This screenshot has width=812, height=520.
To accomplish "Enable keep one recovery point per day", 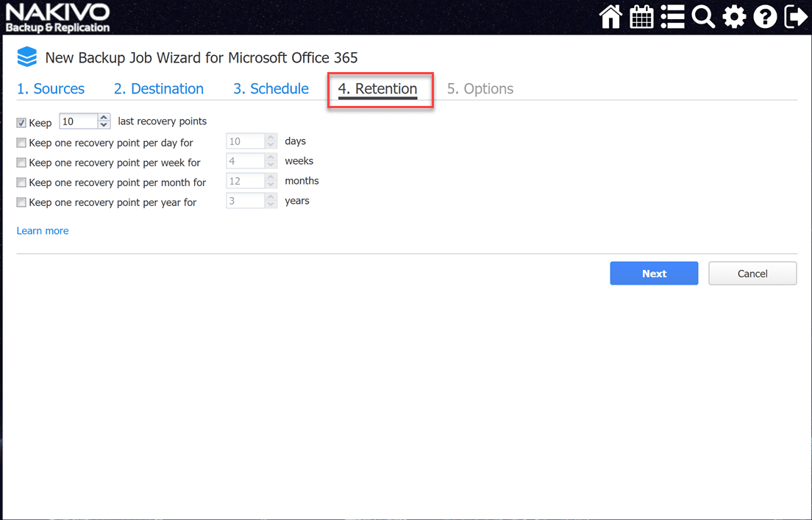I will pyautogui.click(x=21, y=143).
